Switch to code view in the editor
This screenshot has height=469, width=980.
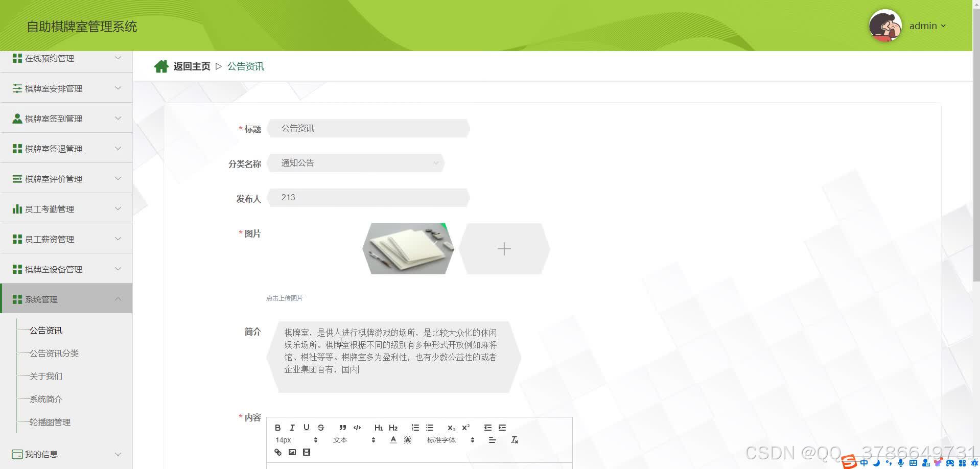(357, 428)
